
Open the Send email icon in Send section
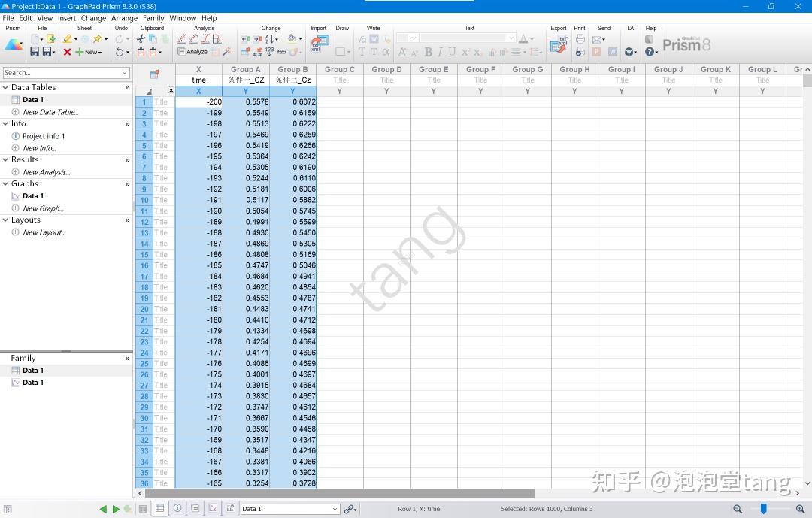[x=596, y=39]
